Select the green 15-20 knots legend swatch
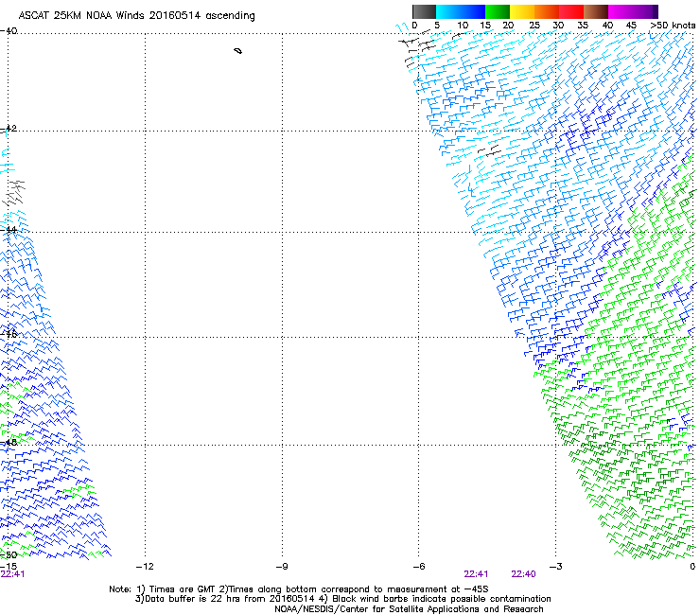 tap(498, 11)
